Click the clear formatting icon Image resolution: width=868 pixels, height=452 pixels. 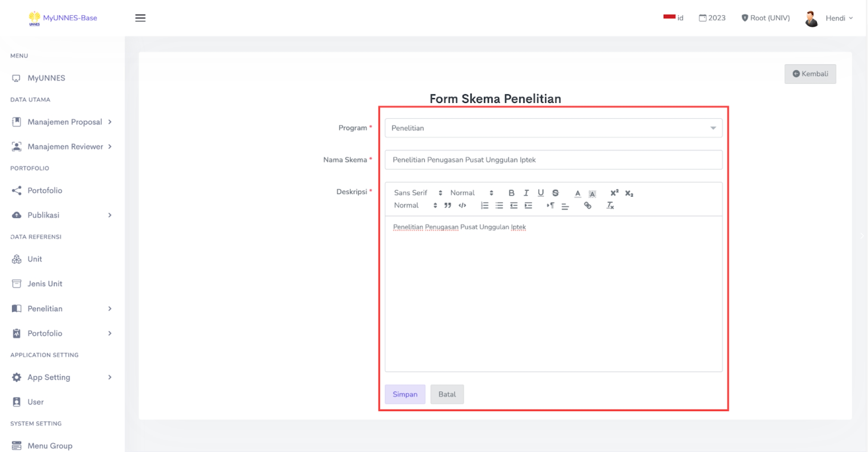pos(610,205)
